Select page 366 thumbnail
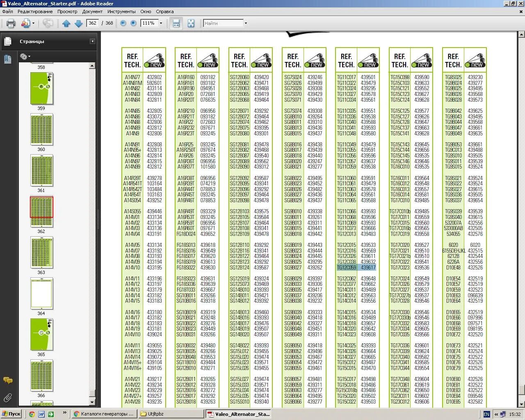 [41, 375]
